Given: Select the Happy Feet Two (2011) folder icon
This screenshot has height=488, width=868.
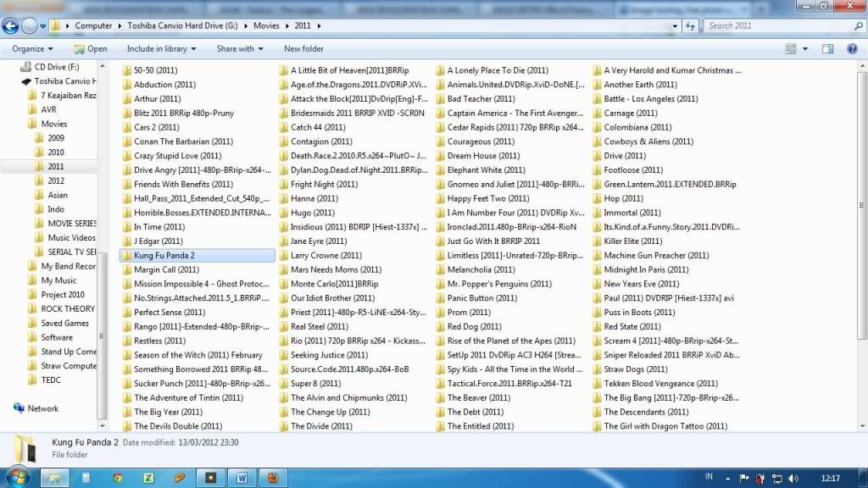Looking at the screenshot, I should point(441,198).
